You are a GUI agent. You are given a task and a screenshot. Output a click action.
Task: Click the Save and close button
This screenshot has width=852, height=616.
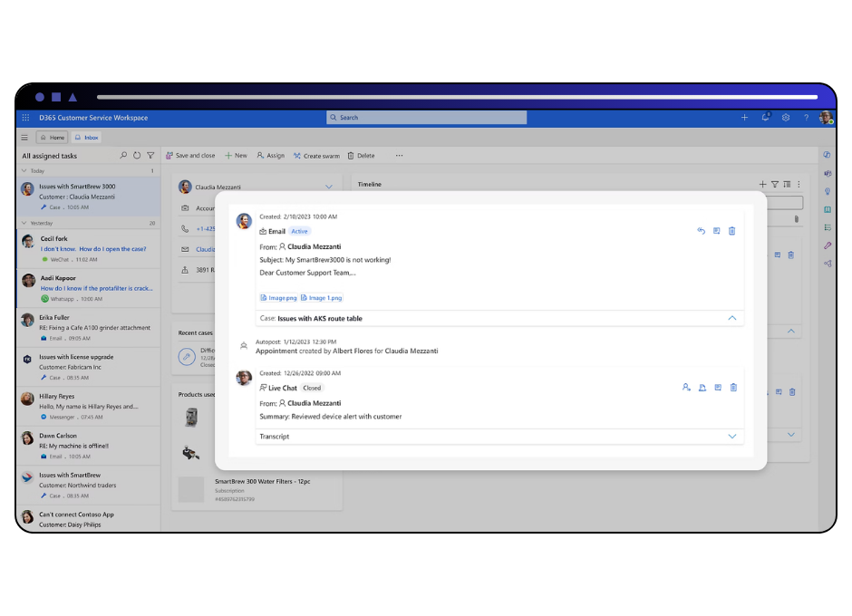pyautogui.click(x=190, y=156)
